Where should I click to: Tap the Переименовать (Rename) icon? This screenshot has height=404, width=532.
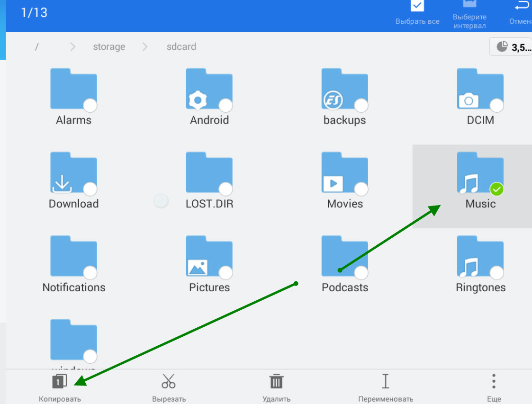point(385,381)
